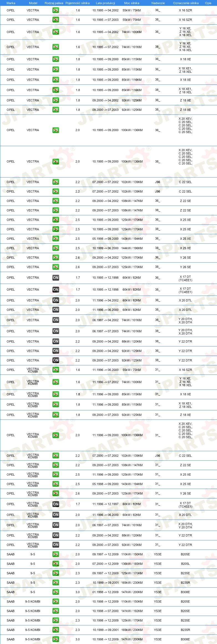Click the Moc silnika column header
Viewport: 217px width, 644px height.
coord(132,3)
